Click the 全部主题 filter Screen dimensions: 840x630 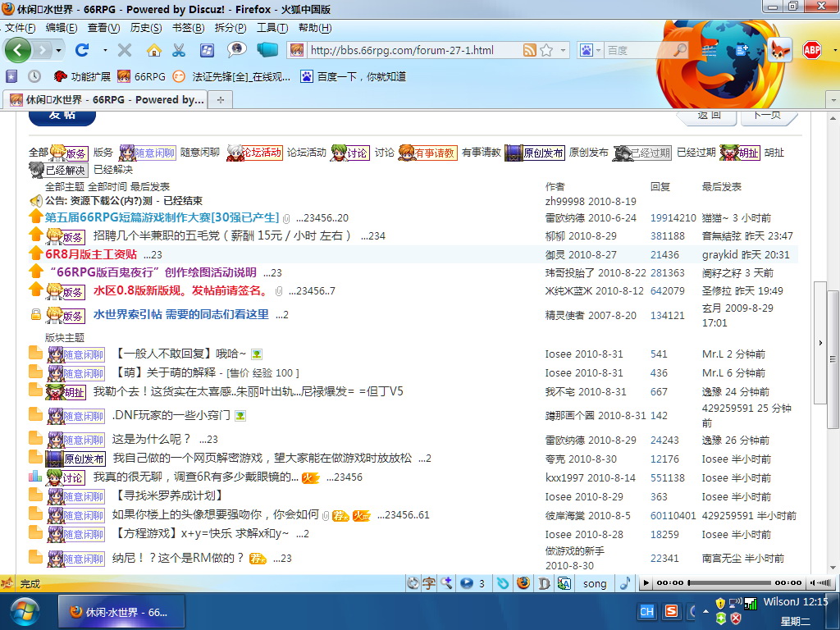coord(64,186)
